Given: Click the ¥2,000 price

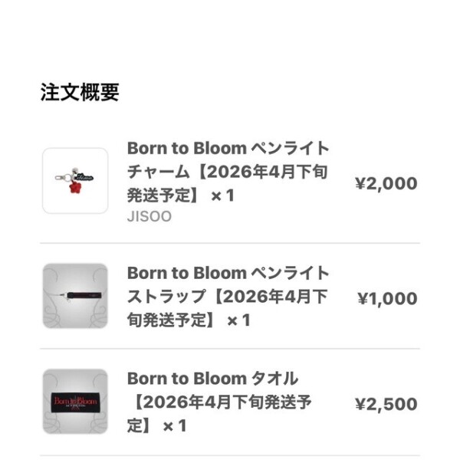Looking at the screenshot, I should (386, 183).
